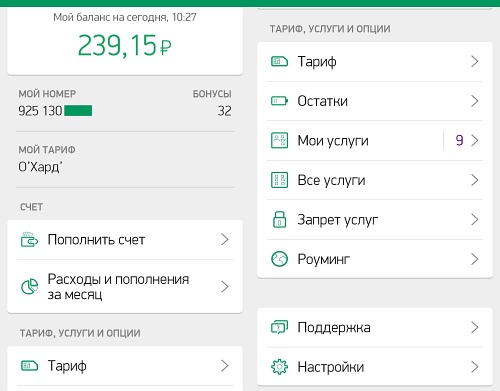This screenshot has width=500, height=391.
Task: Tap ТАРИФ, УСЛУГИ И ОПЦИИ heading below Расходы
Action: pos(80,333)
